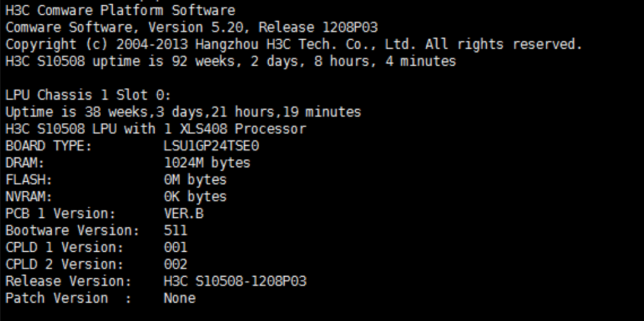Click the FLASH value '0M bytes'

pos(195,179)
